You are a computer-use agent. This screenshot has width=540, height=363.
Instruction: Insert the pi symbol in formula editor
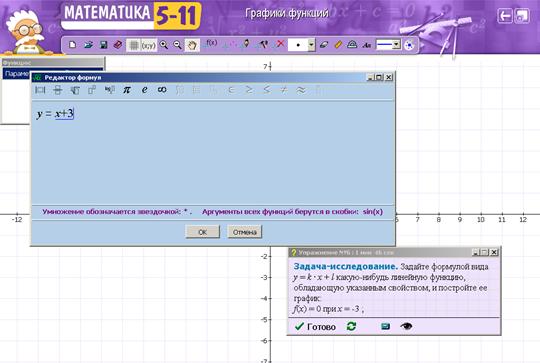click(127, 90)
